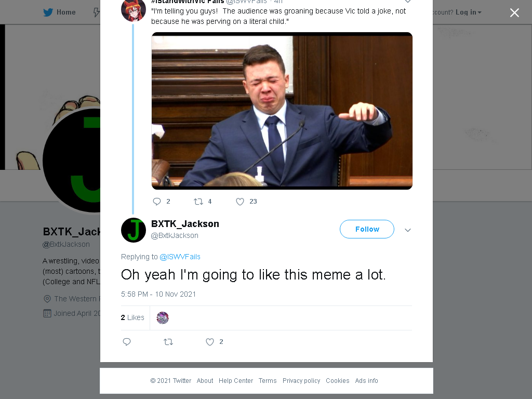Open the avatar of the user who liked

[163, 318]
